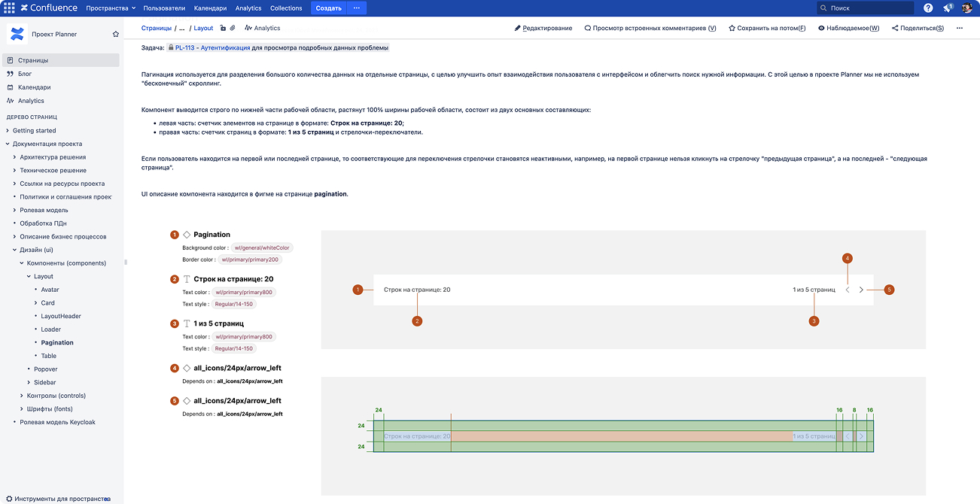This screenshot has width=980, height=504.
Task: Open the LayoutHeader page in the tree
Action: 61,316
